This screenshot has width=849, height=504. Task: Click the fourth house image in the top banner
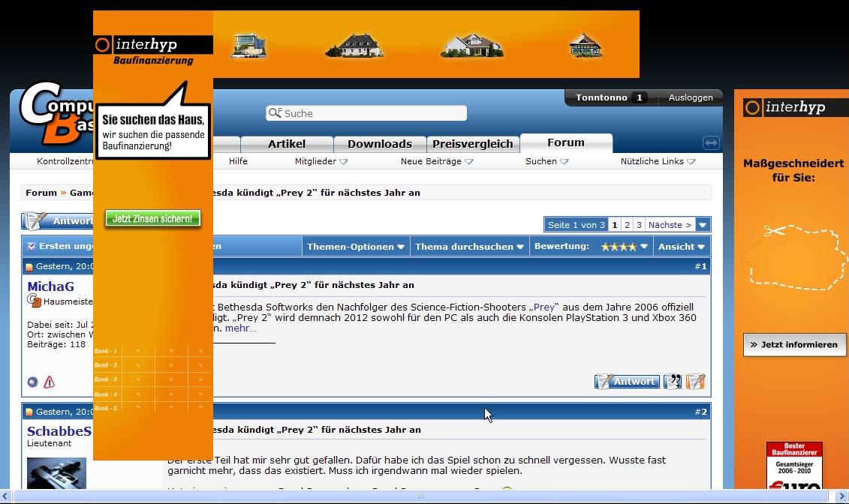tap(586, 46)
